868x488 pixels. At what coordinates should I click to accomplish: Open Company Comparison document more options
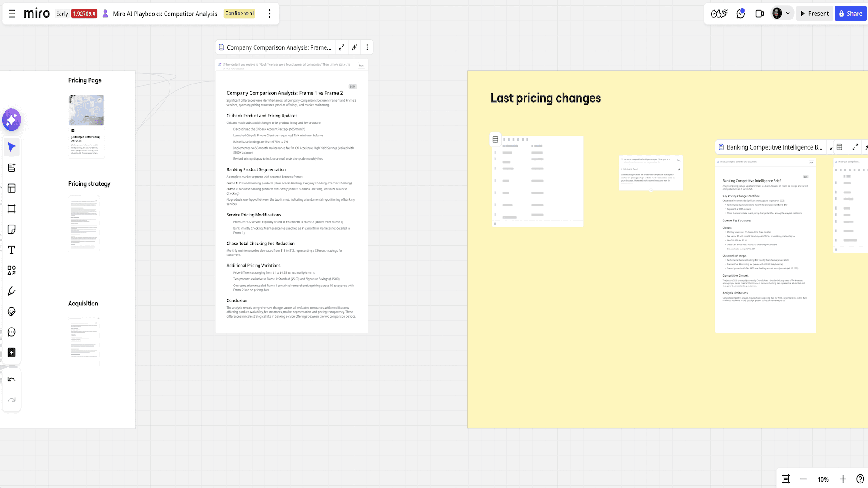click(367, 47)
